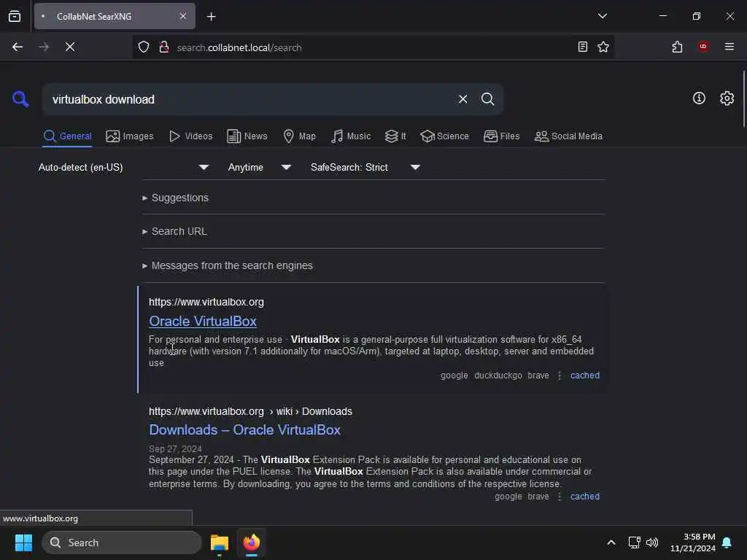Viewport: 747px width, 560px height.
Task: Stop page loading with X button
Action: pyautogui.click(x=70, y=47)
